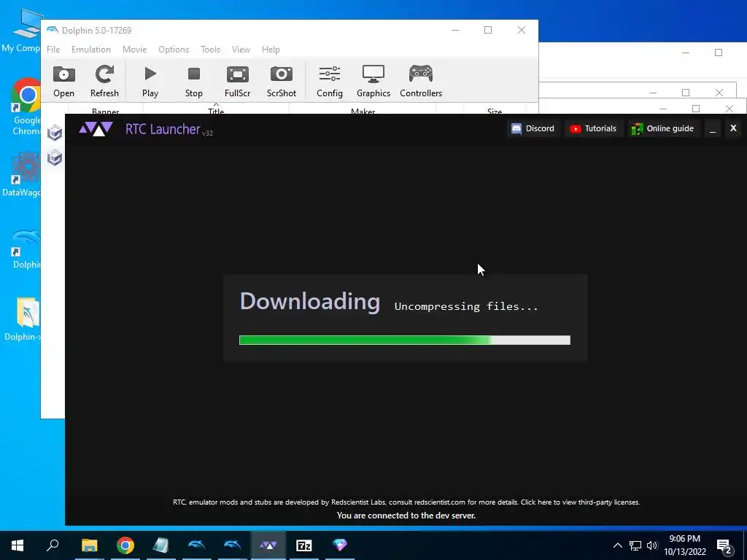747x560 pixels.
Task: Click the Size column header in Dolphin
Action: pos(495,110)
